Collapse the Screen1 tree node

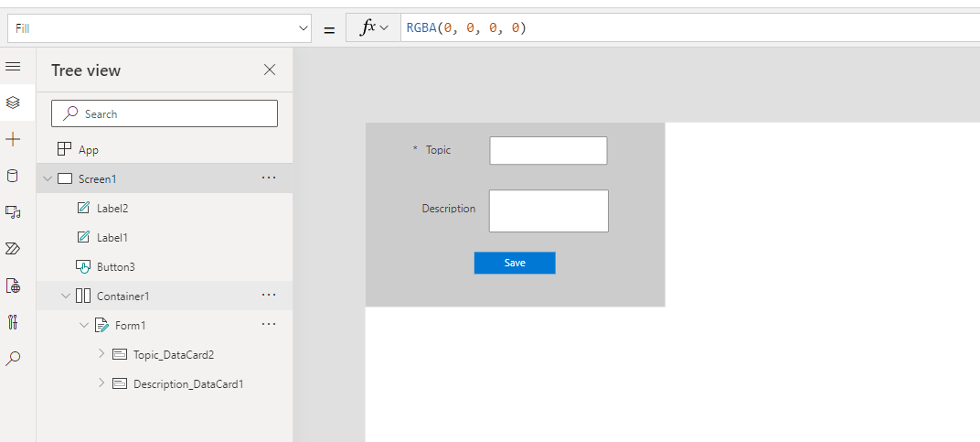point(48,178)
